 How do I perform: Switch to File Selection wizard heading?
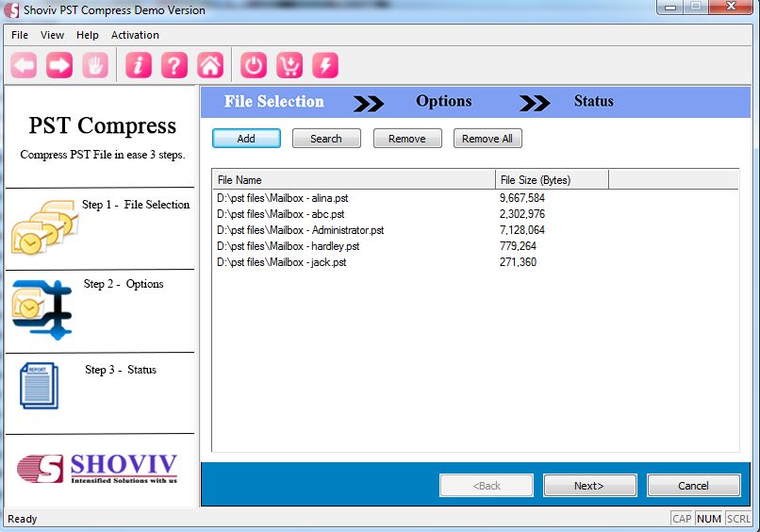pyautogui.click(x=273, y=101)
